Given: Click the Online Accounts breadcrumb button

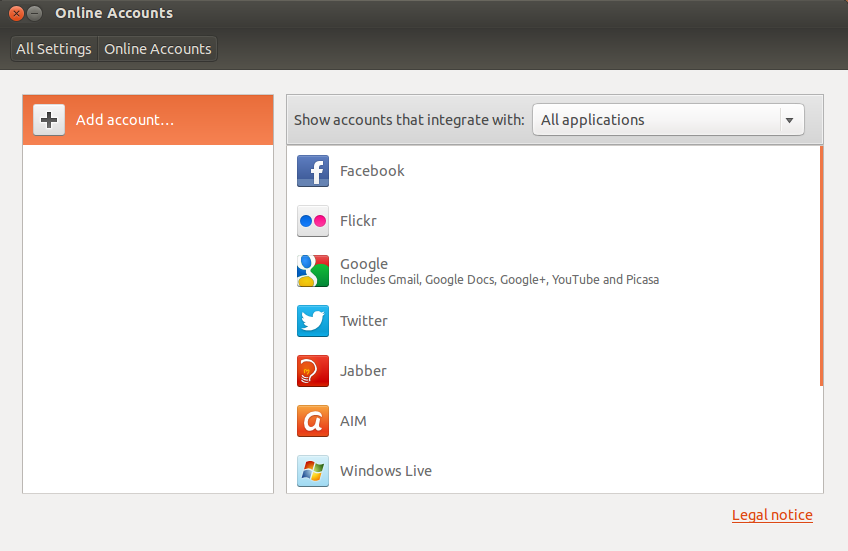Looking at the screenshot, I should 157,49.
